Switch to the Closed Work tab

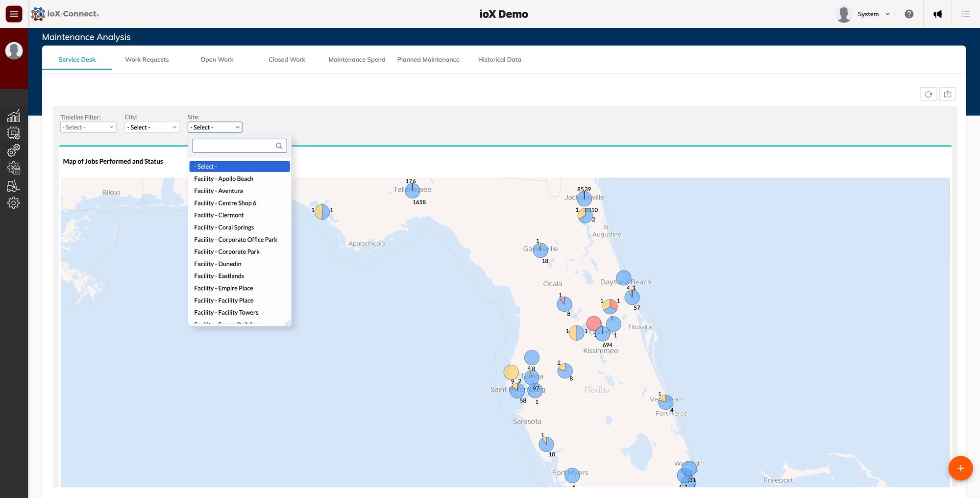point(287,59)
